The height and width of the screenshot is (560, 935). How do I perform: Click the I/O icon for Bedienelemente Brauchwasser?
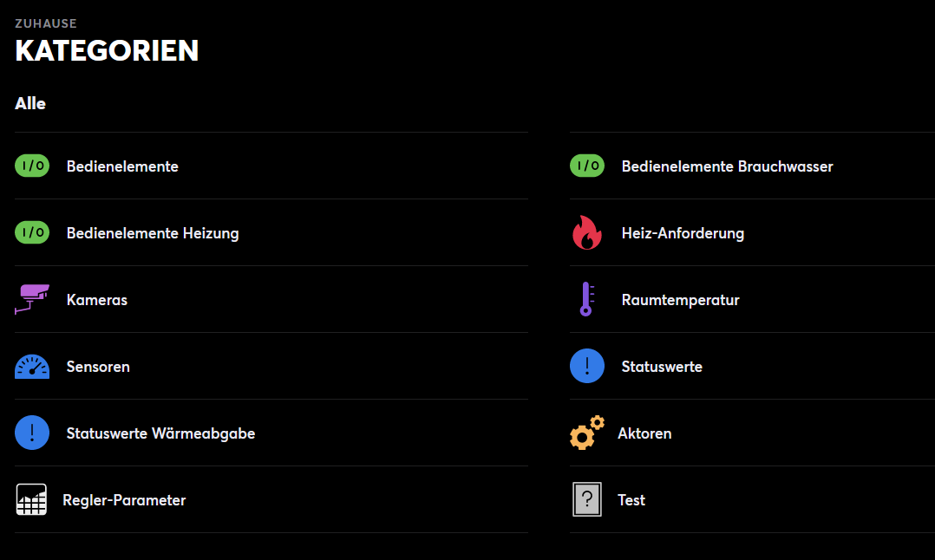click(x=587, y=166)
